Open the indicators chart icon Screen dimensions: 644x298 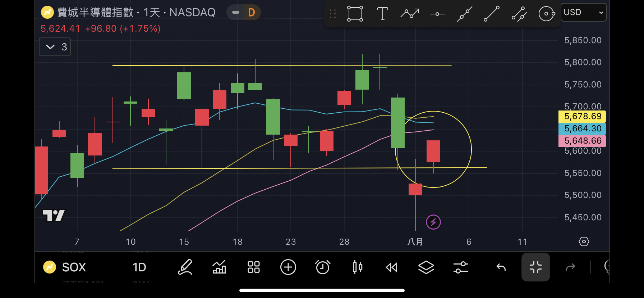tap(219, 267)
